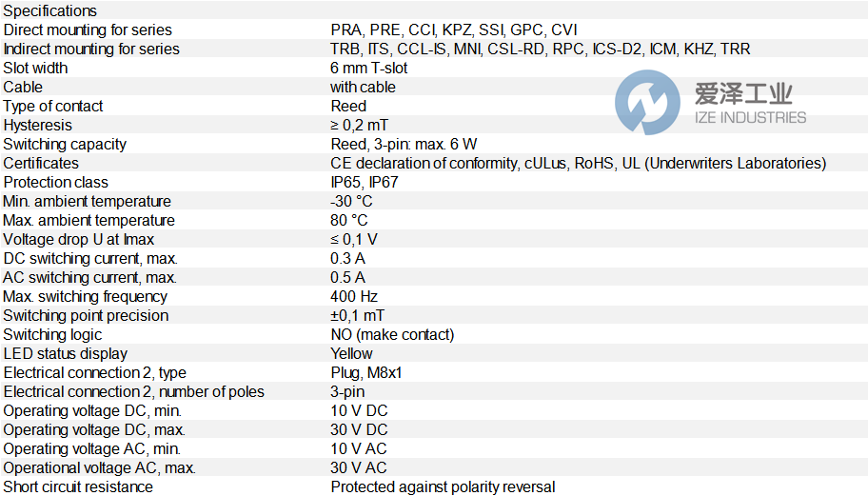Select the Plug, M8x1 connection value
This screenshot has height=496, width=868.
tap(366, 372)
